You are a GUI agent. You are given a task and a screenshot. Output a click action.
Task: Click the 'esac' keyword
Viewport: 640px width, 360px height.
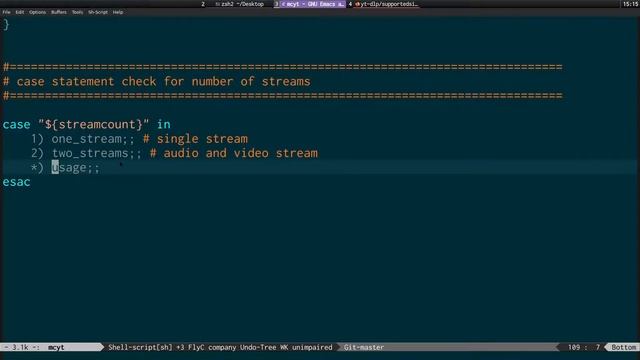pyautogui.click(x=16, y=182)
